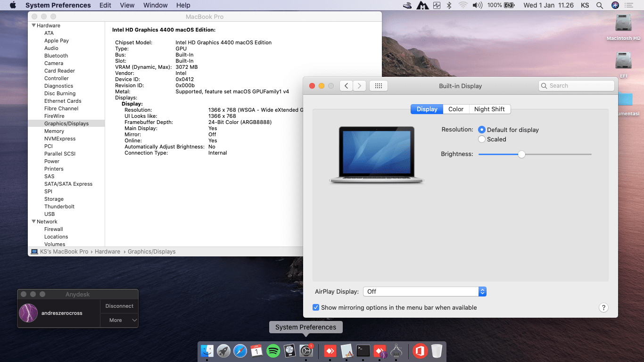Toggle Show mirroring options checkbox
Viewport: 644px width, 362px height.
coord(316,307)
